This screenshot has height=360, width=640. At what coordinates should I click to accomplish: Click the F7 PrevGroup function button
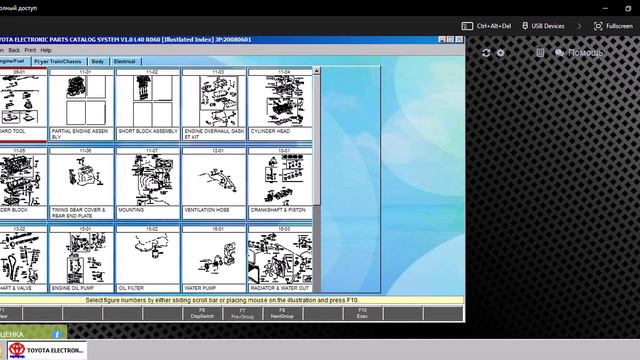click(242, 313)
